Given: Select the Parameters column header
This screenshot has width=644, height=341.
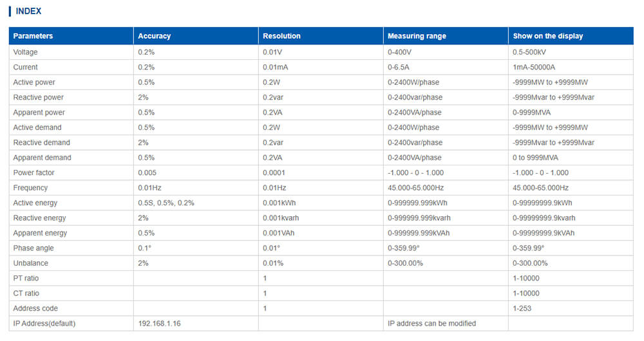Looking at the screenshot, I should click(33, 36).
